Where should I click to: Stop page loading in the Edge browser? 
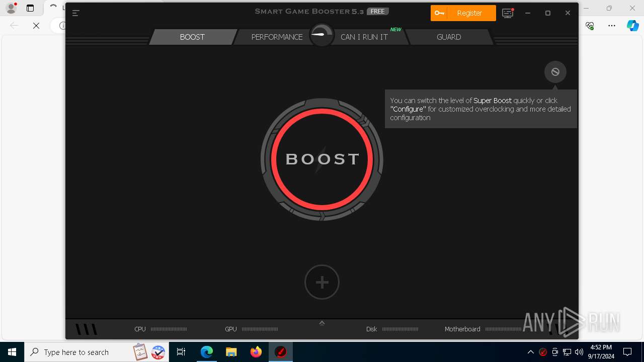[36, 25]
